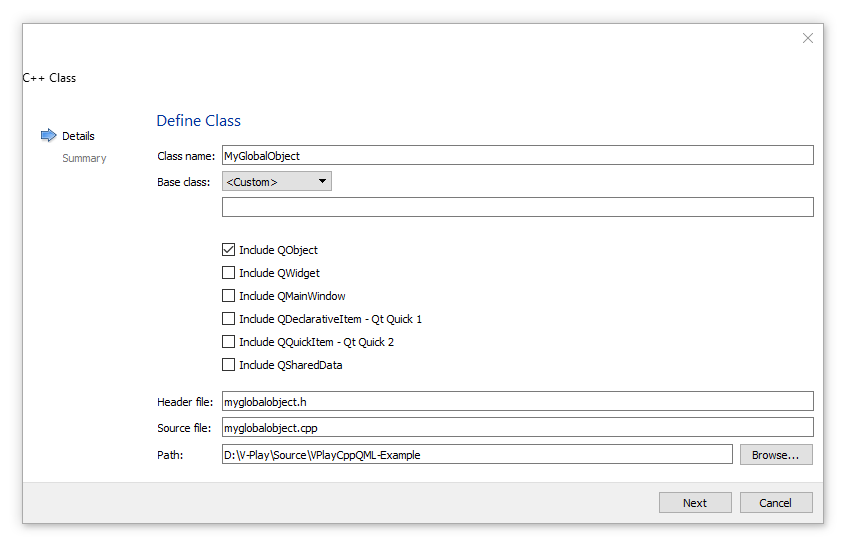Check Include QDeclarativeItem - Qt Quick 1
851x547 pixels.
228,319
